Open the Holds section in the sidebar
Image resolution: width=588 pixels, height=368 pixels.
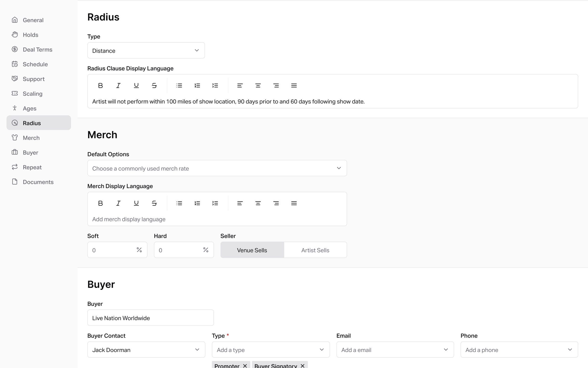[30, 35]
